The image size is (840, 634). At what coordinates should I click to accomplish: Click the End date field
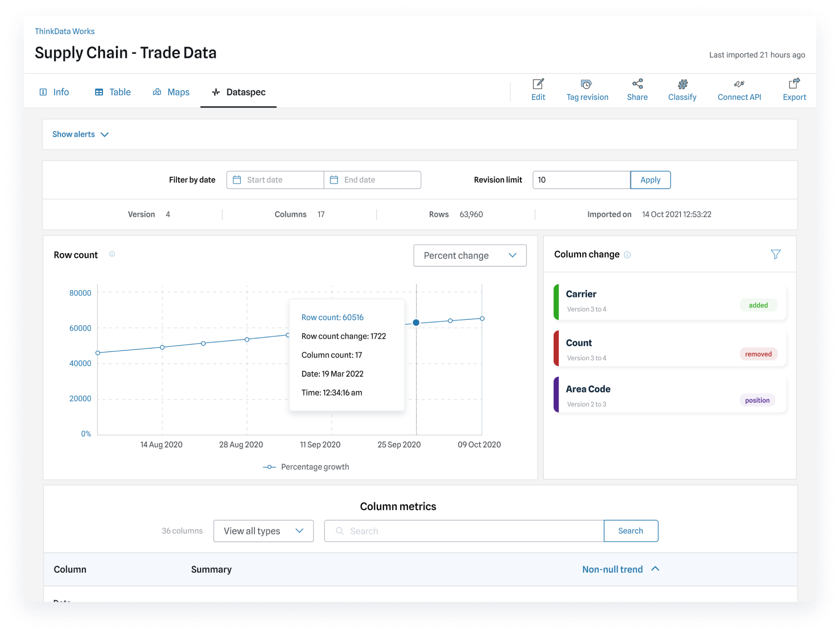(x=372, y=180)
